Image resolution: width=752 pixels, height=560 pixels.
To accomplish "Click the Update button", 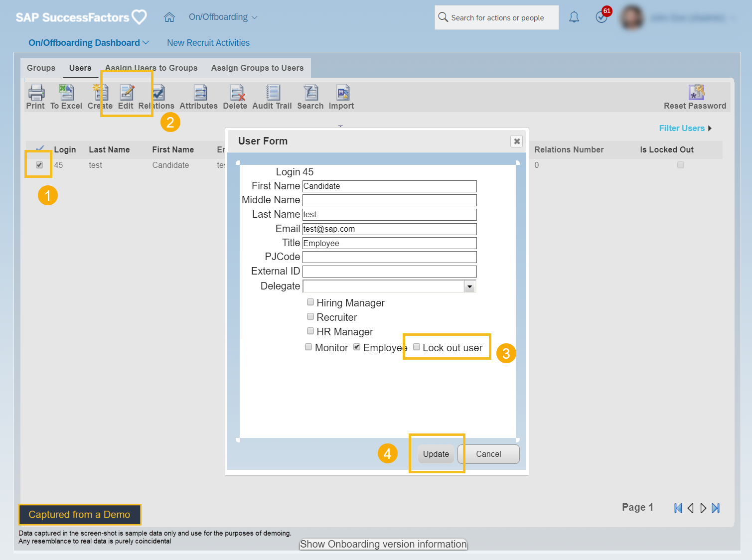I will (436, 454).
